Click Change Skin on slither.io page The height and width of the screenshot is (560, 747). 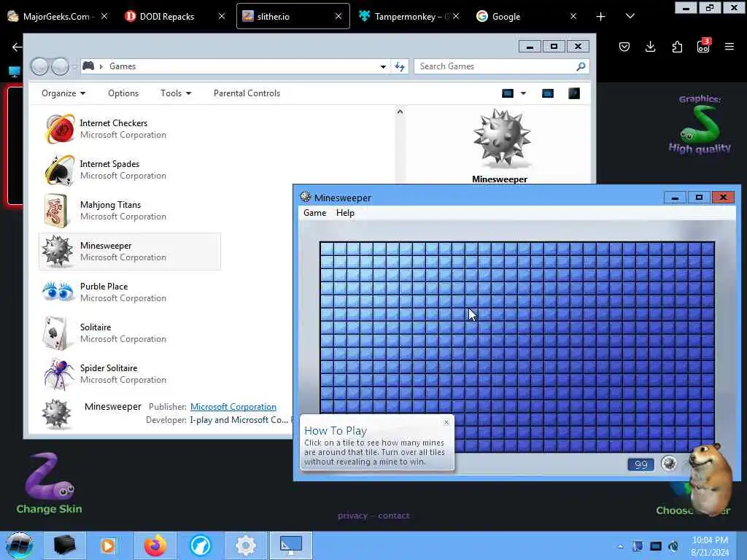pos(49,483)
